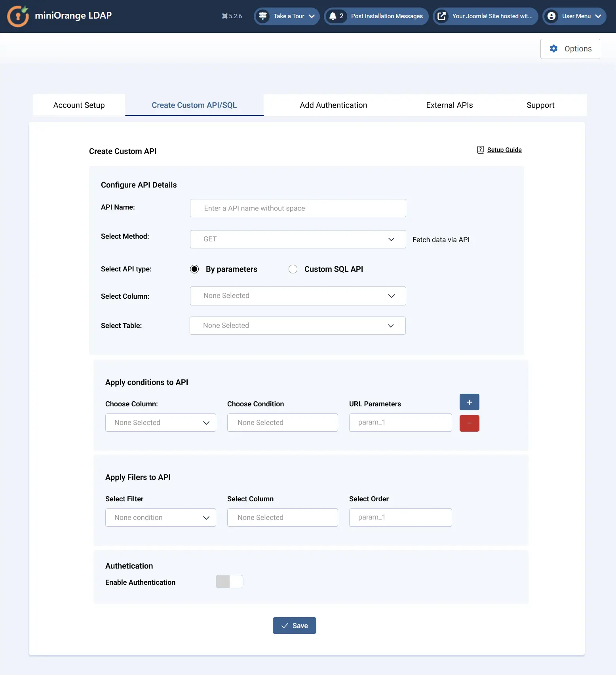Click the Joomla version 5.2.6 icon
The height and width of the screenshot is (675, 616).
pyautogui.click(x=225, y=16)
